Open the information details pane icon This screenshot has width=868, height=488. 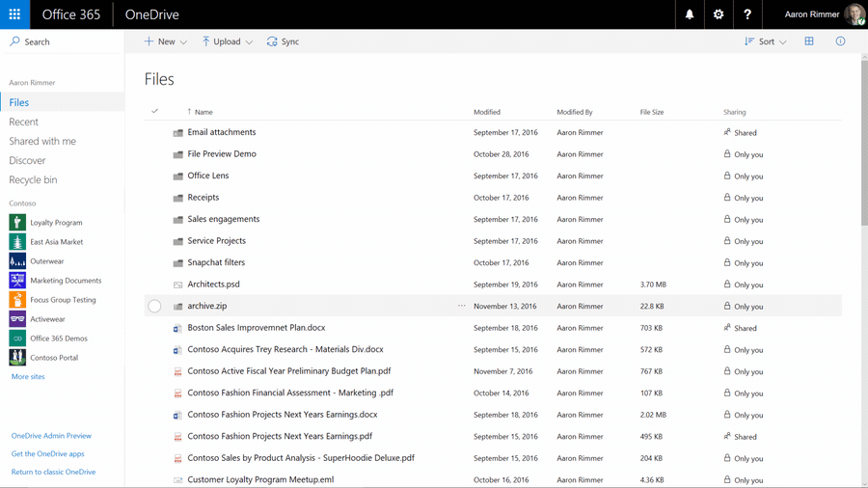tap(840, 41)
